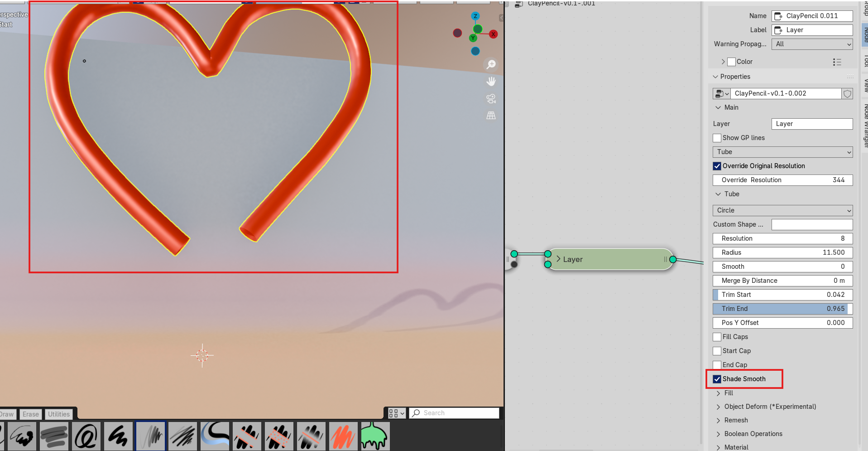
Task: Switch to the Utilities brush tab
Action: tap(59, 414)
